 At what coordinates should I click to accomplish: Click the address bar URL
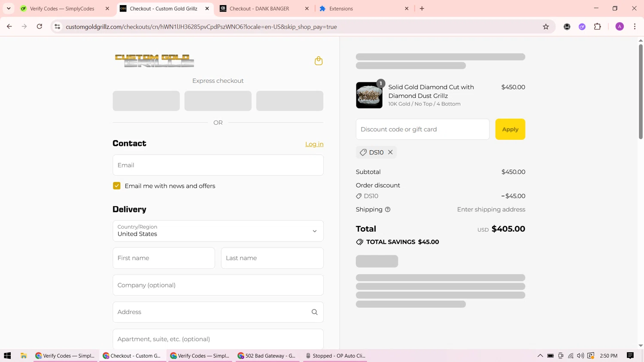(x=201, y=27)
